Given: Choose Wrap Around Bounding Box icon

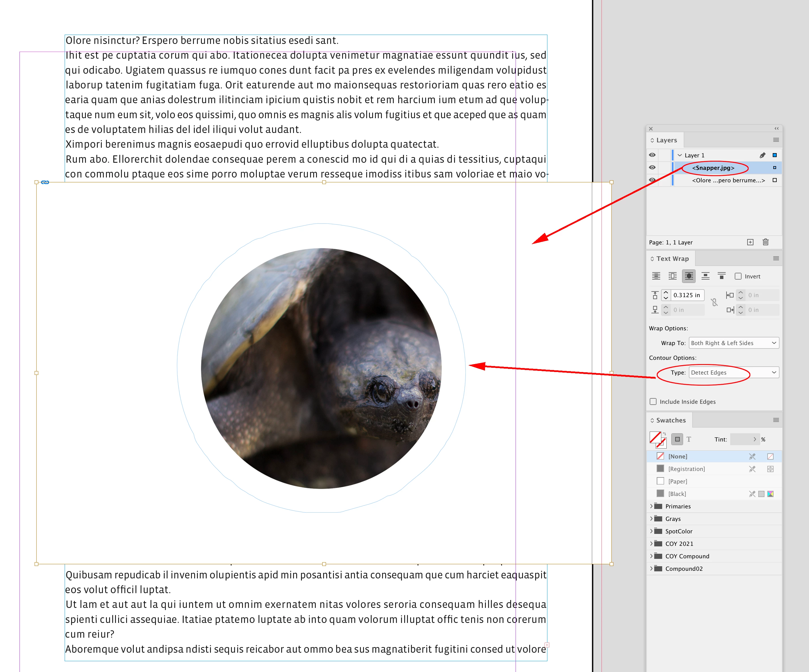Looking at the screenshot, I should coord(672,276).
